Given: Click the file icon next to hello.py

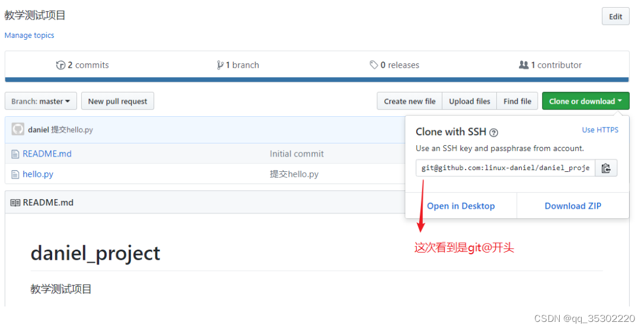Looking at the screenshot, I should 15,174.
